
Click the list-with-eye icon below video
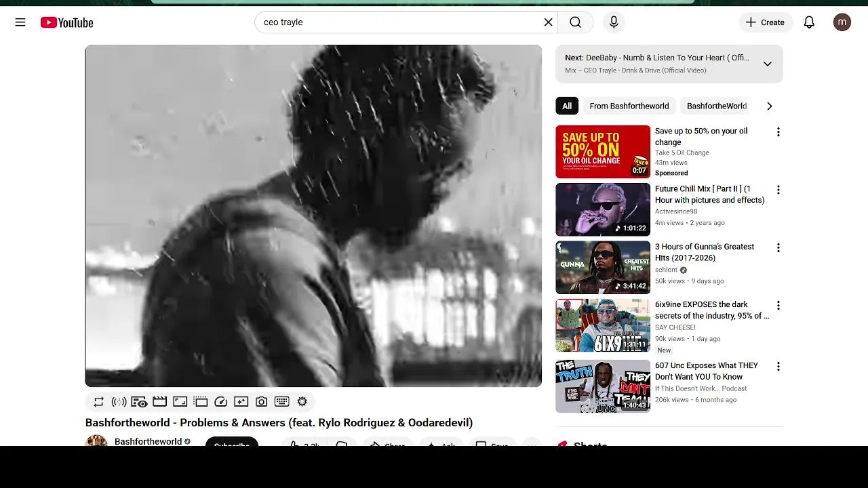[139, 402]
